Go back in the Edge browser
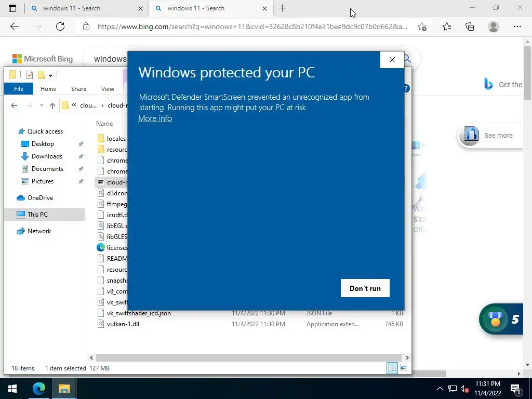Screen dimensions: 532x399 pyautogui.click(x=14, y=26)
